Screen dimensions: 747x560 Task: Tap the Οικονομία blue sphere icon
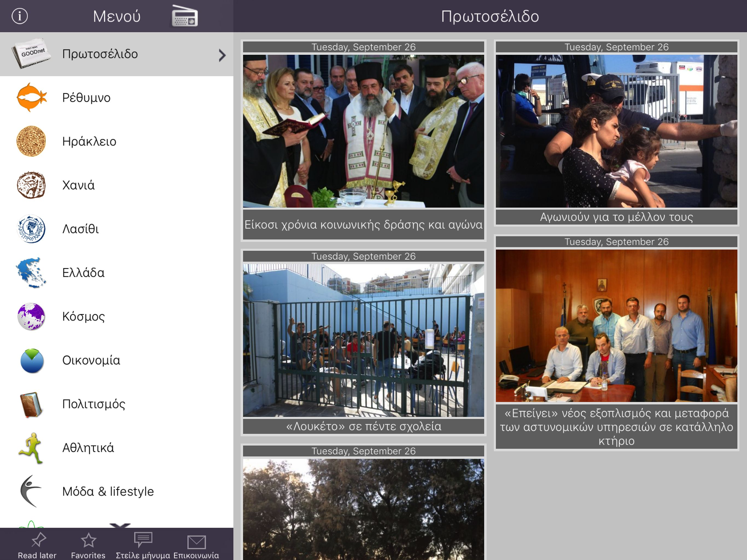tap(32, 360)
